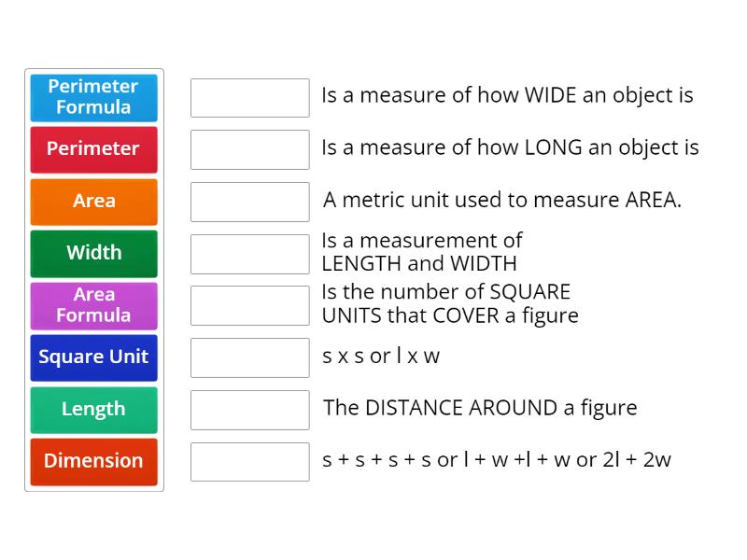
Task: Select the Perimeter tile
Action: 93,149
